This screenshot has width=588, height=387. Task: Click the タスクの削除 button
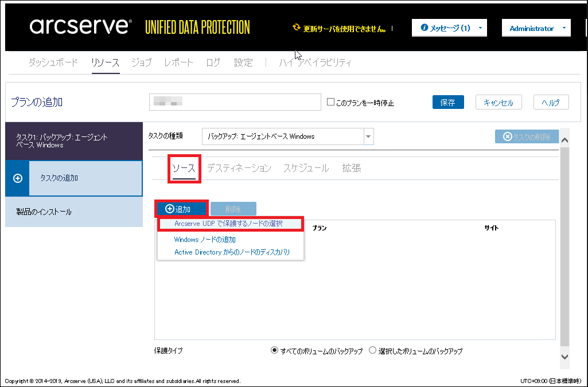527,137
